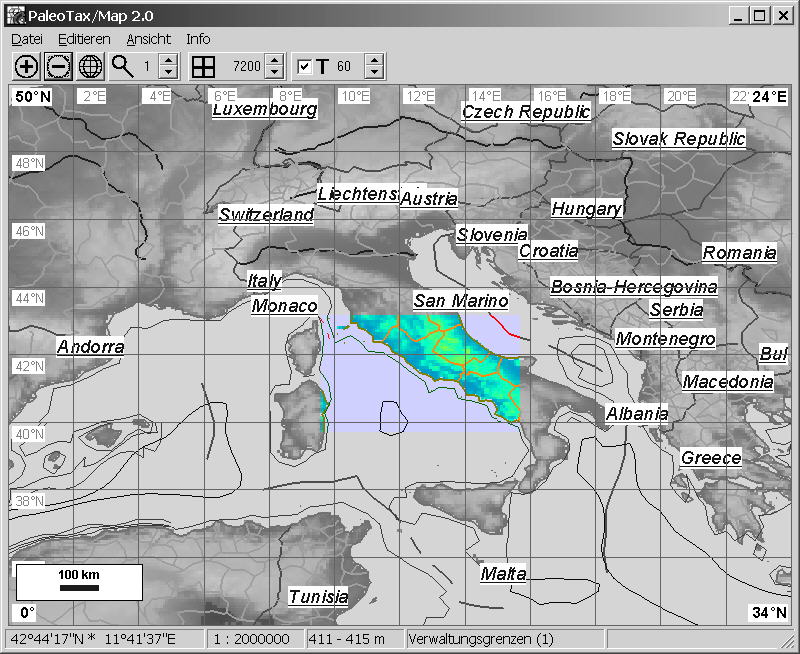Click the San Marino label on map
This screenshot has width=800, height=654.
click(460, 301)
